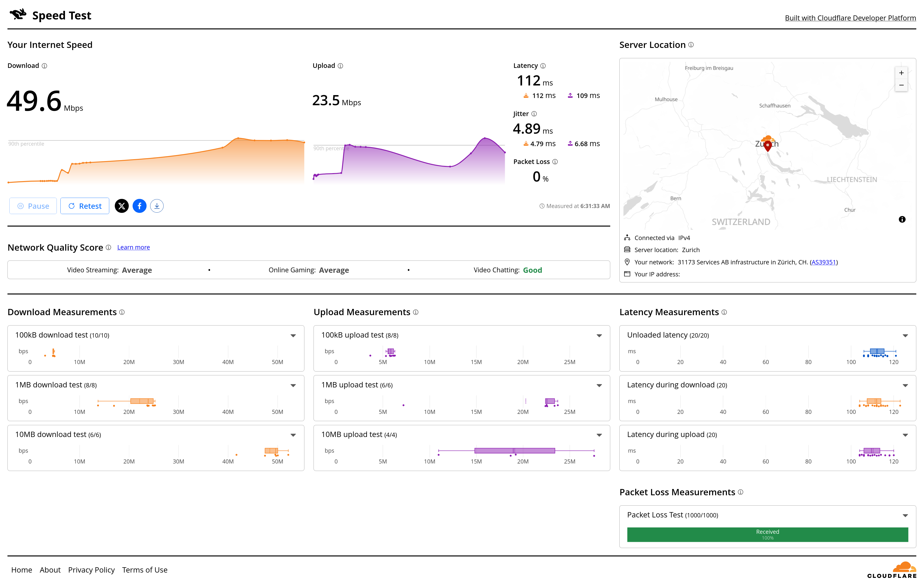Expand Latency during upload details

905,435
